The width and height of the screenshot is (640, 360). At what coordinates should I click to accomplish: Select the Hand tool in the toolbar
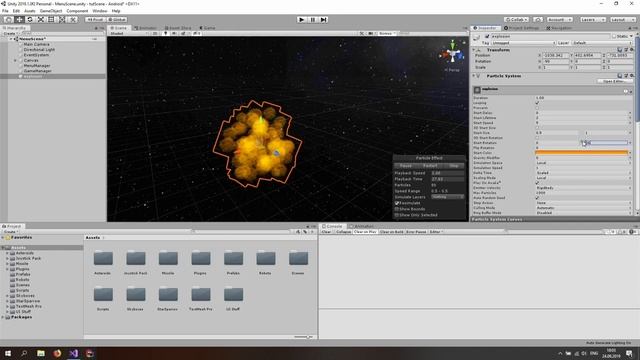click(8, 19)
